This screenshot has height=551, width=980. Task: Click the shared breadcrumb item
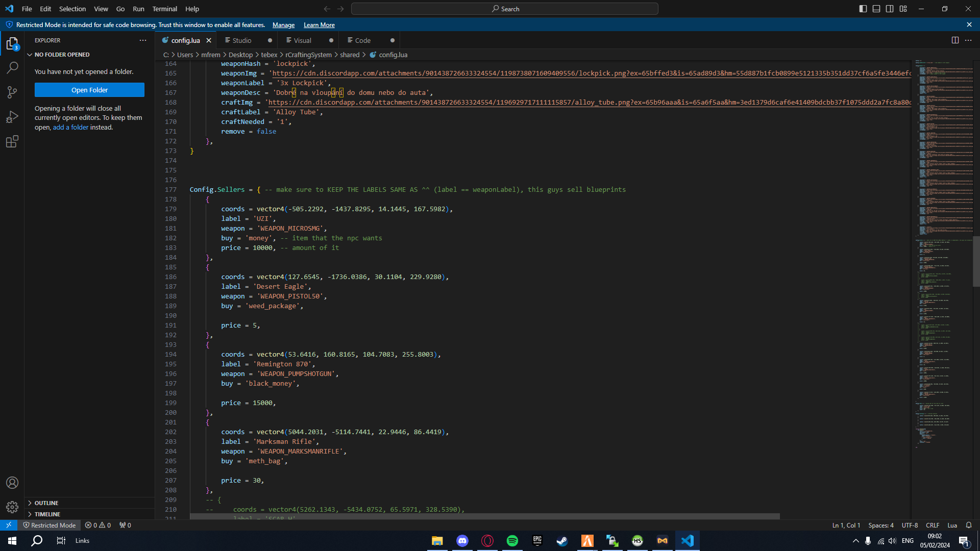pos(350,55)
